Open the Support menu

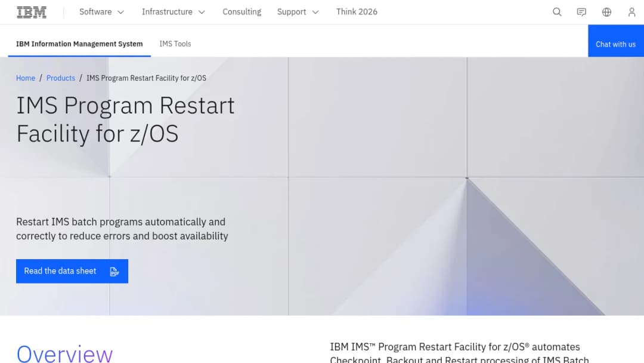(298, 12)
